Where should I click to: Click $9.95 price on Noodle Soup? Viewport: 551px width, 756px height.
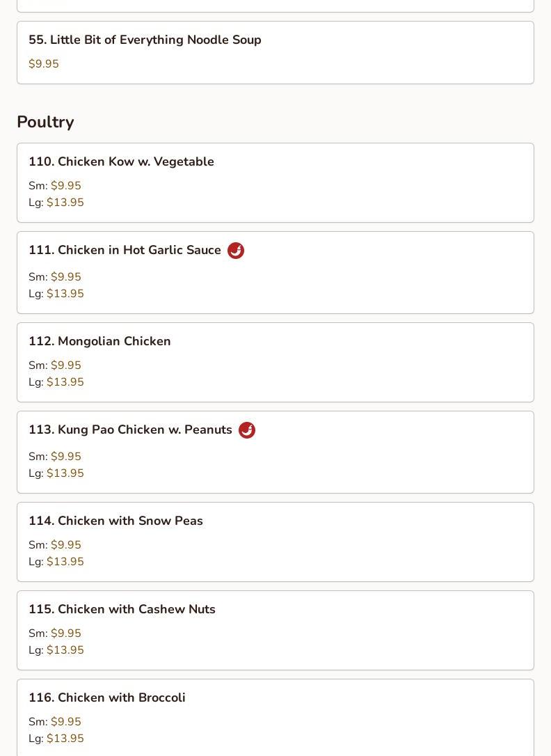click(44, 64)
